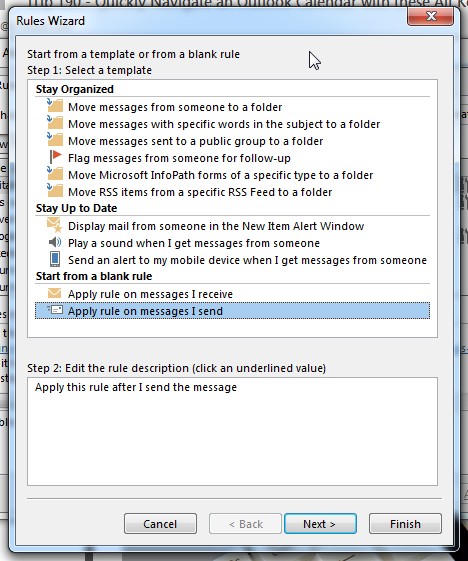This screenshot has height=561, width=468.
Task: Click envelope icon for messages I receive
Action: pyautogui.click(x=54, y=293)
